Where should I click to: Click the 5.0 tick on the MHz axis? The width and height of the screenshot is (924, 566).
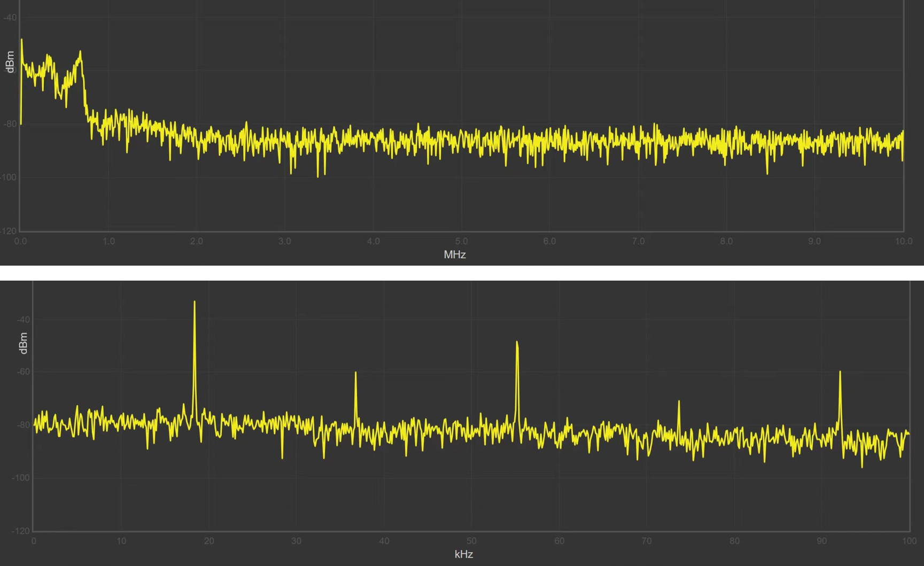461,242
